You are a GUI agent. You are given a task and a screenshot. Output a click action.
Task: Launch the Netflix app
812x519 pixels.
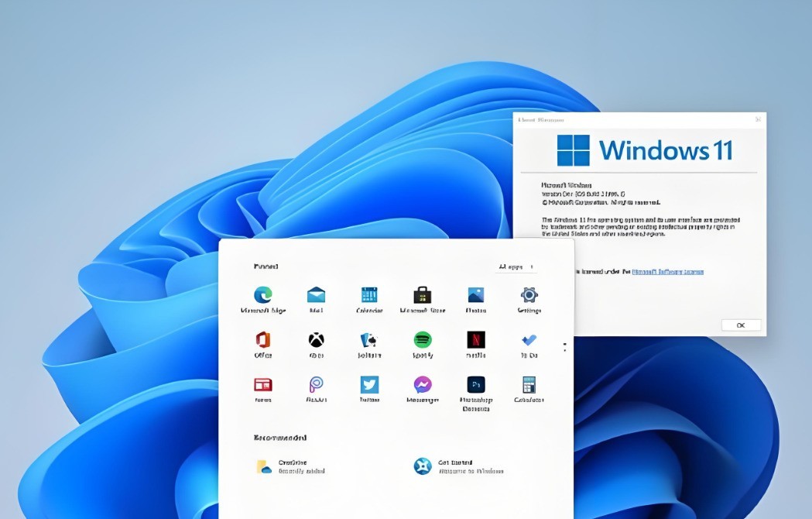tap(476, 340)
